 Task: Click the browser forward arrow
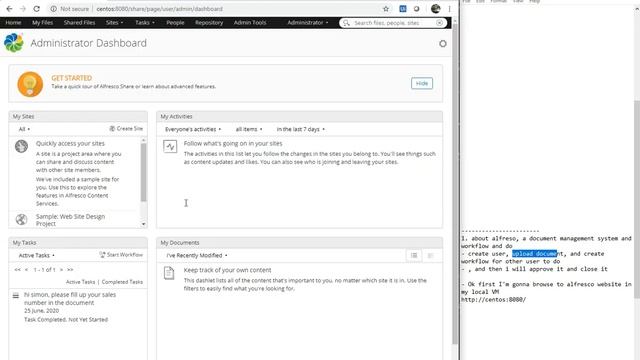[x=22, y=9]
